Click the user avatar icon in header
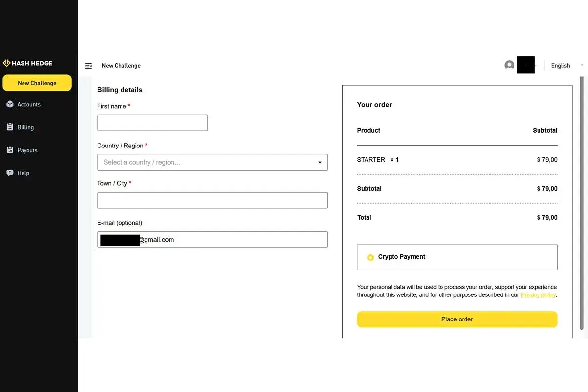This screenshot has width=588, height=392. (509, 65)
